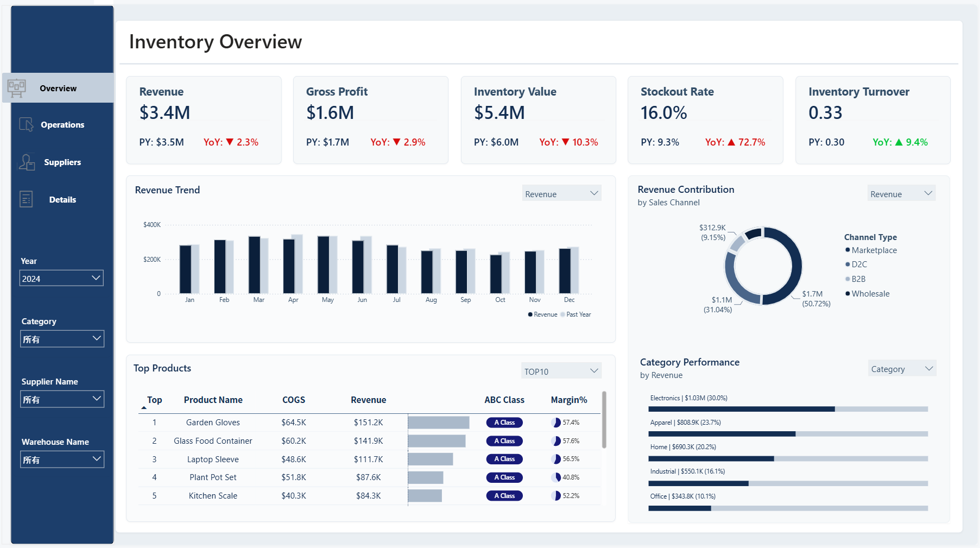Image resolution: width=980 pixels, height=548 pixels.
Task: Click the Details document icon
Action: [26, 199]
